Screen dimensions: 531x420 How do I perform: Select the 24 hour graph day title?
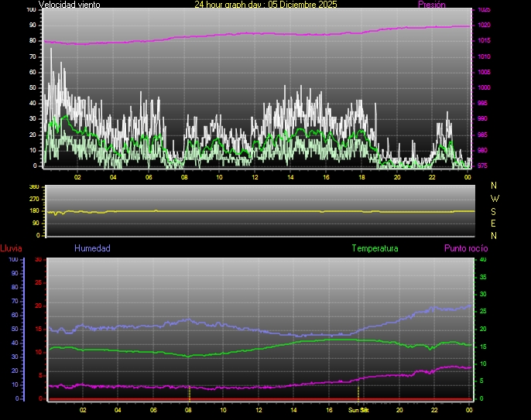point(265,5)
